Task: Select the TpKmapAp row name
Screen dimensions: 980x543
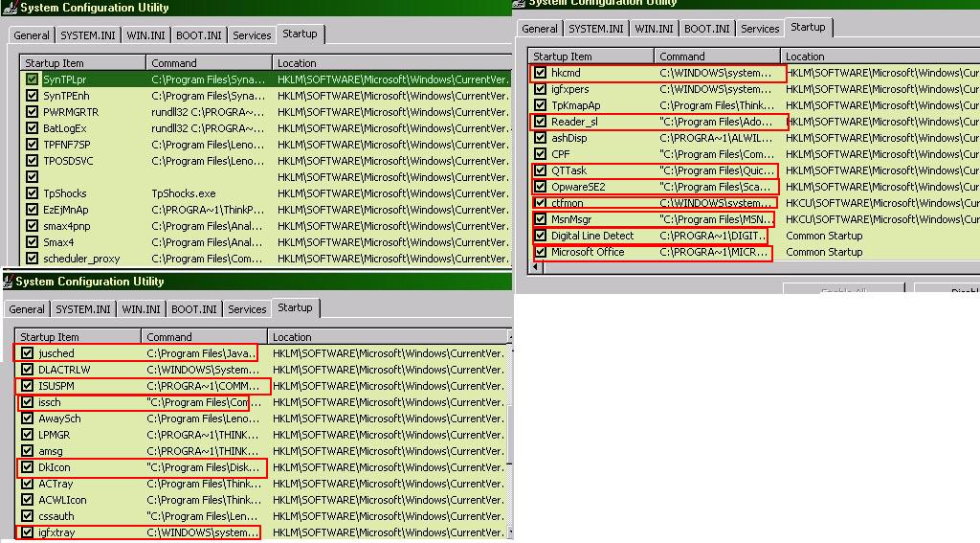Action: 575,105
